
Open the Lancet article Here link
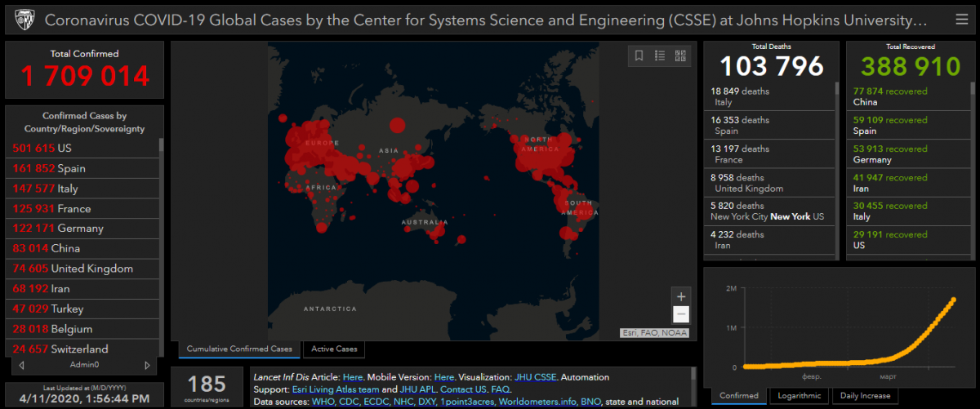click(353, 377)
